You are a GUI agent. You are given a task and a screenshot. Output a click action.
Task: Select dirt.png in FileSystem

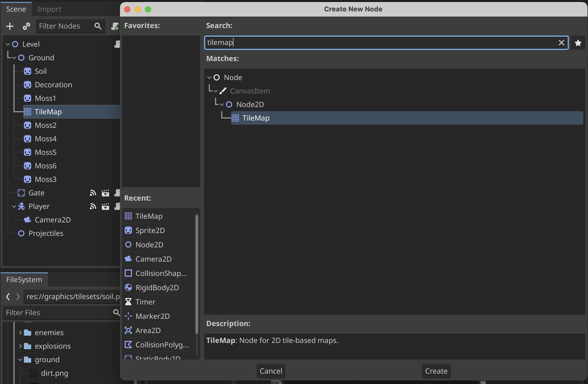coord(55,373)
